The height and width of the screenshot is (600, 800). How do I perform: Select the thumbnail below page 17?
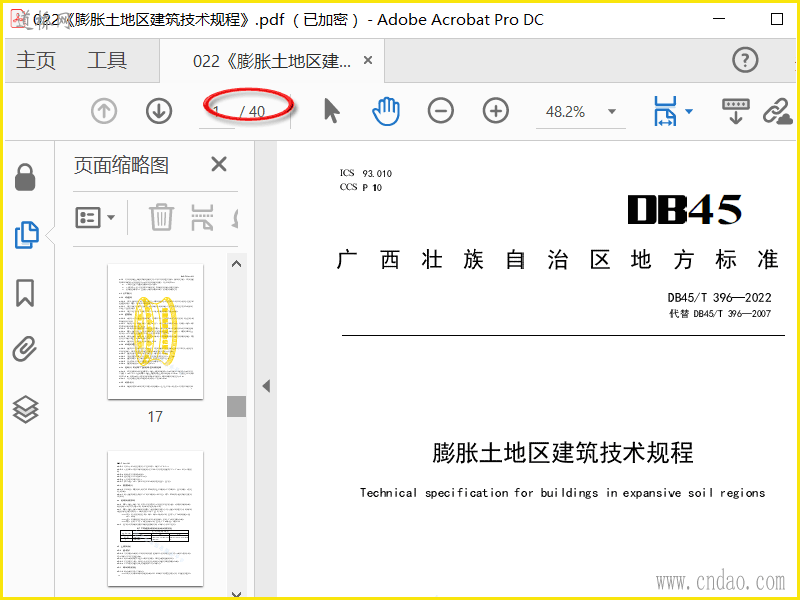tap(156, 518)
